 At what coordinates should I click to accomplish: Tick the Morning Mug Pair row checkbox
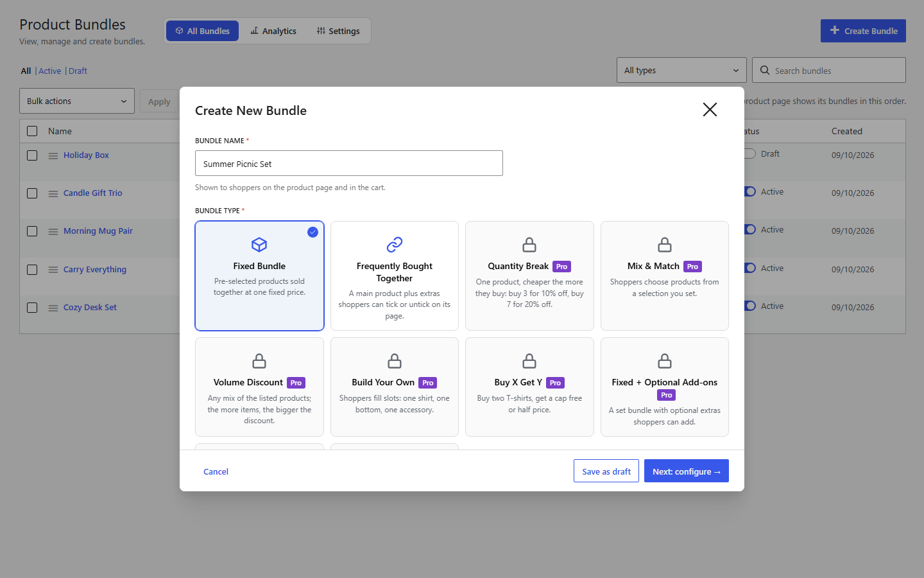[x=32, y=231]
